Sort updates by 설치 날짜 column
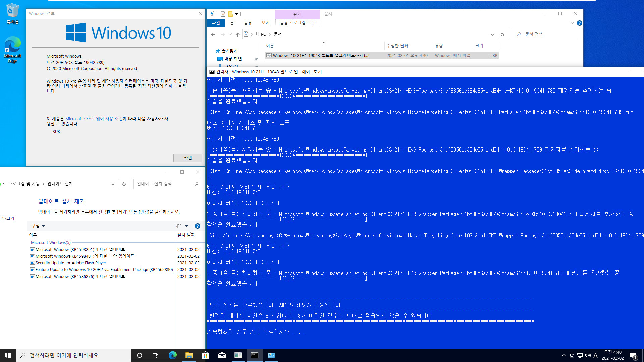This screenshot has width=644, height=362. click(x=190, y=235)
